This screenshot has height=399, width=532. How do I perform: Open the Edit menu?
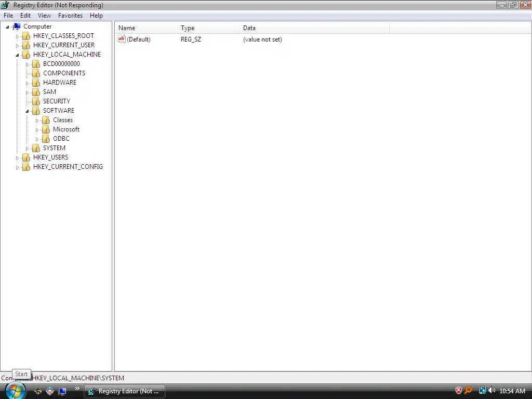25,16
